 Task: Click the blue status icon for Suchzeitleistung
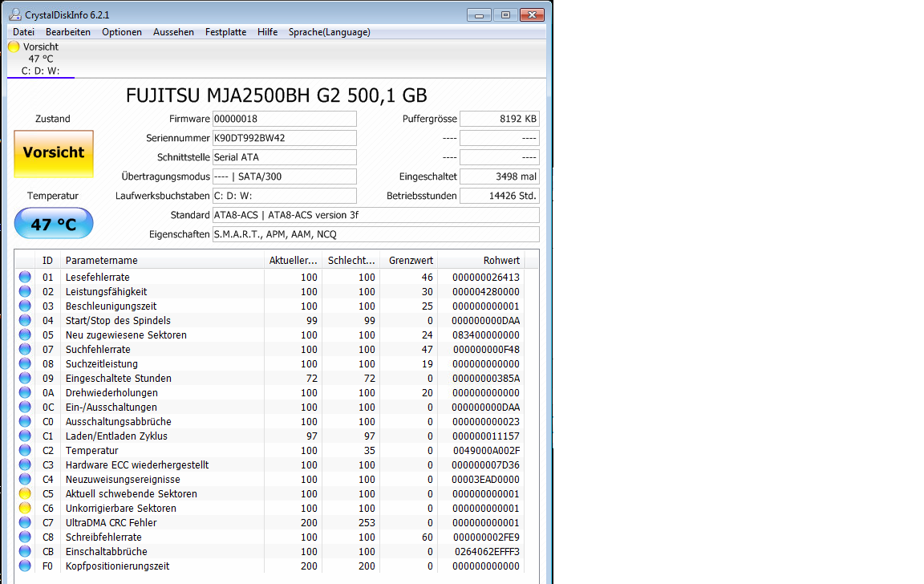tap(25, 363)
